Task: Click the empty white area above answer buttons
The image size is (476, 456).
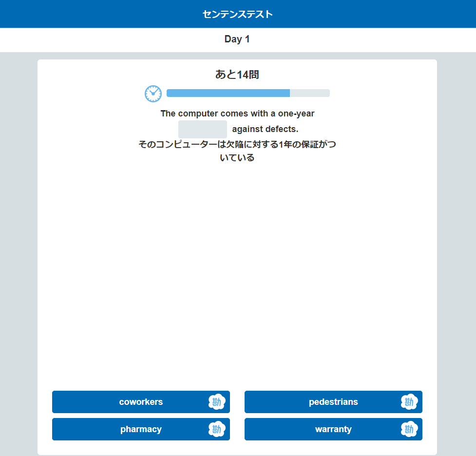Action: [237, 273]
